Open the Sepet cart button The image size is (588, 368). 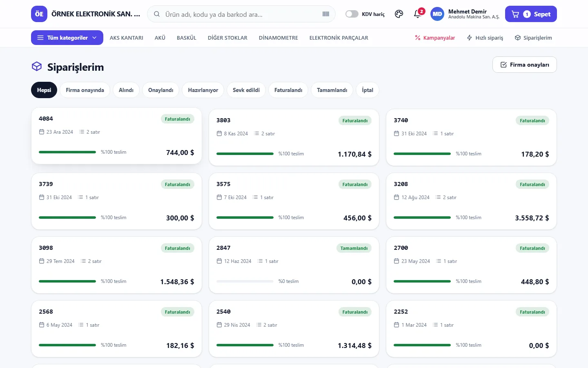[x=531, y=14]
